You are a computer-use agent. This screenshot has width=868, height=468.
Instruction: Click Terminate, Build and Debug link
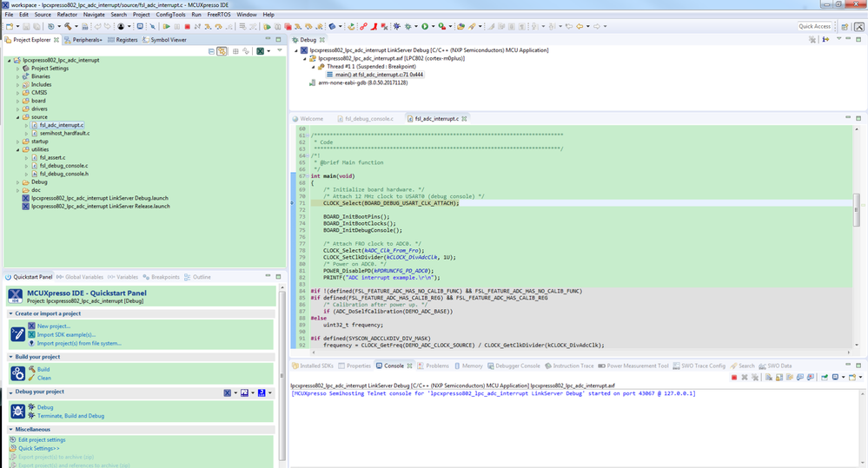point(71,416)
